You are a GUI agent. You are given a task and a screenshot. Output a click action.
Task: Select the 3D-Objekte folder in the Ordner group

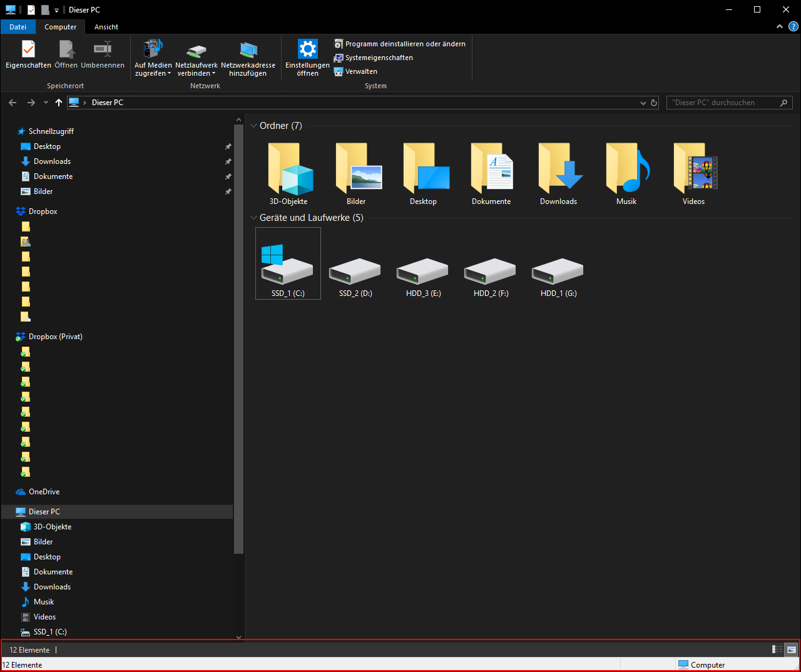(288, 174)
